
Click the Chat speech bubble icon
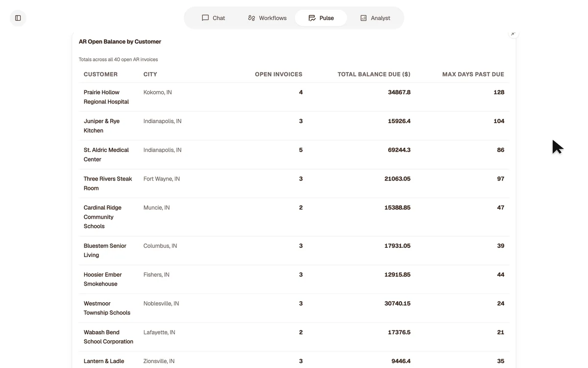pos(205,18)
